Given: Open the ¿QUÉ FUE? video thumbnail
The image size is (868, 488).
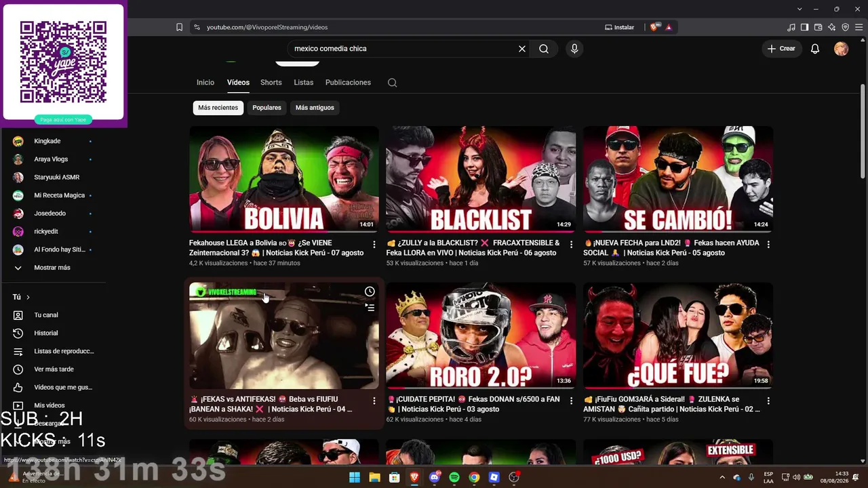Looking at the screenshot, I should pos(678,335).
